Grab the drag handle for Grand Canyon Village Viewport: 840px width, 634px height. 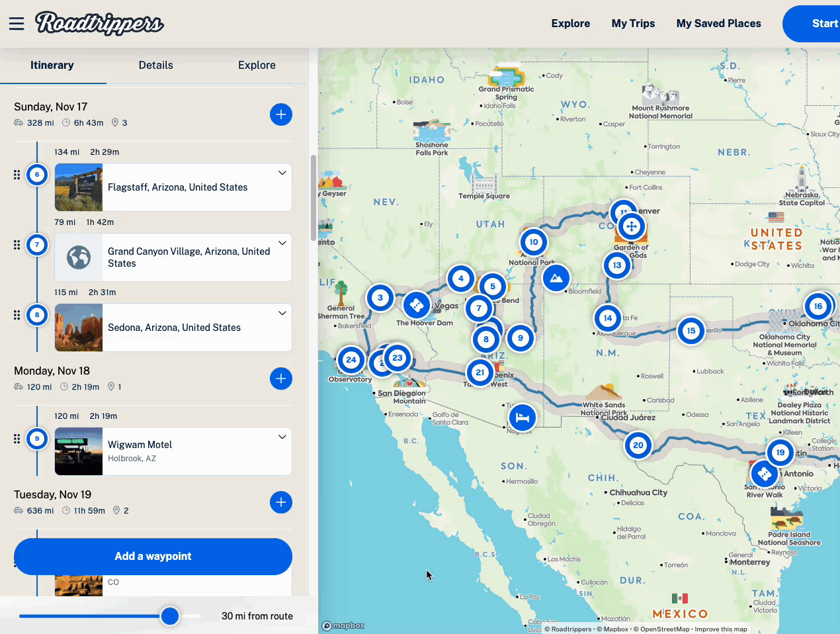[17, 245]
